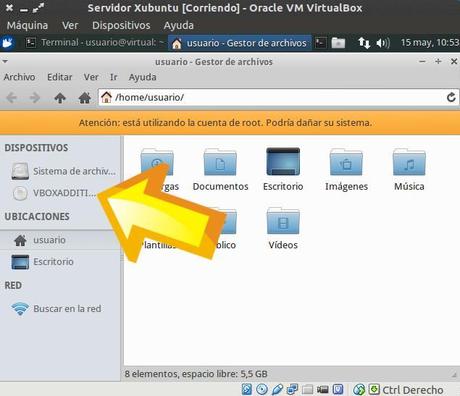Screen dimensions: 460x396
Task: Select the Vídeos folder
Action: click(x=283, y=229)
